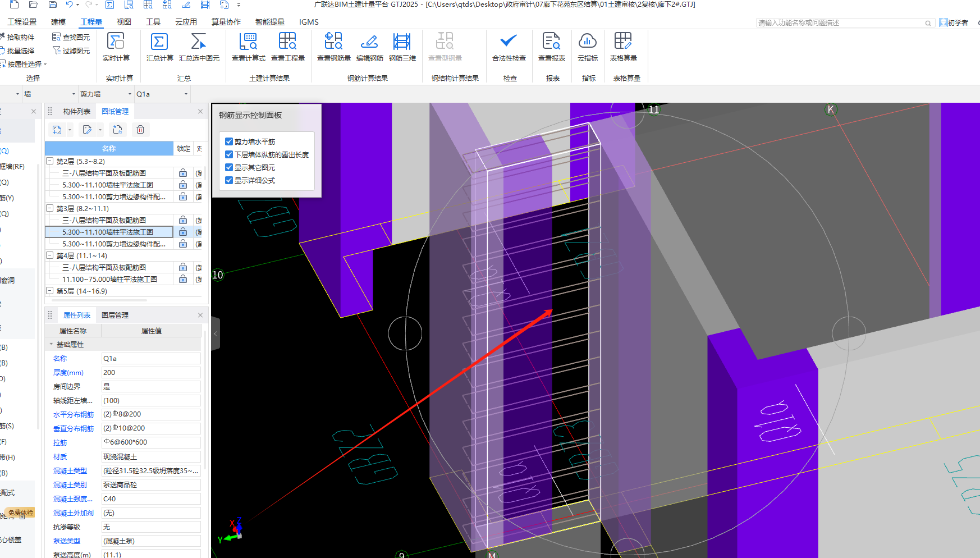Collapse the 第3层 (8.2~11.1) node

pos(50,208)
